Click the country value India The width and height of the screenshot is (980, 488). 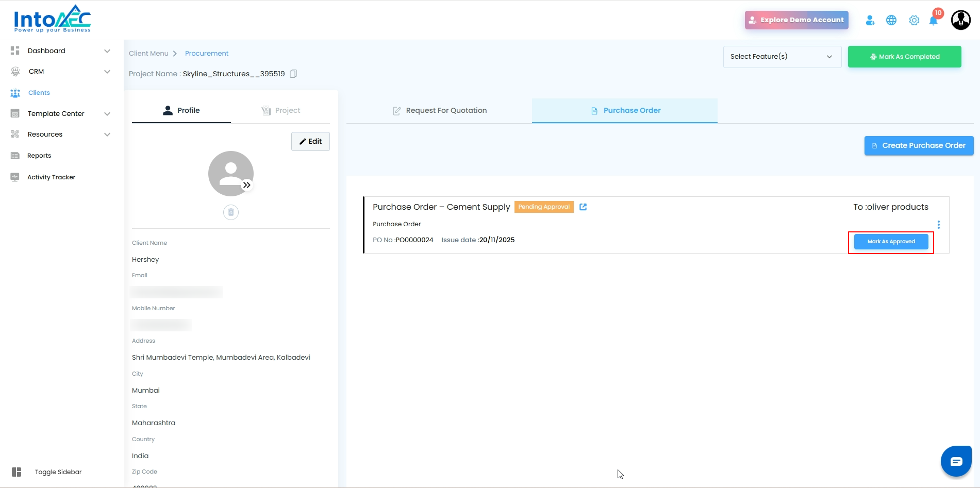point(140,456)
